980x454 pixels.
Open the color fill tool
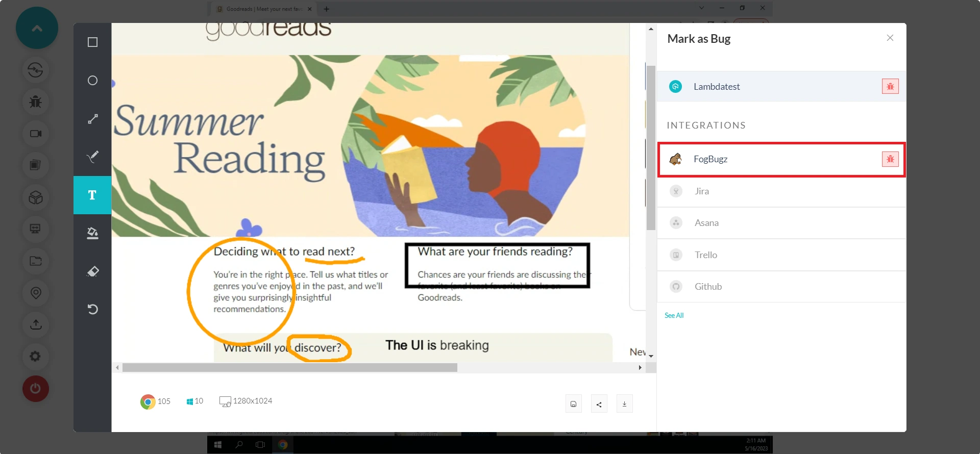point(92,233)
